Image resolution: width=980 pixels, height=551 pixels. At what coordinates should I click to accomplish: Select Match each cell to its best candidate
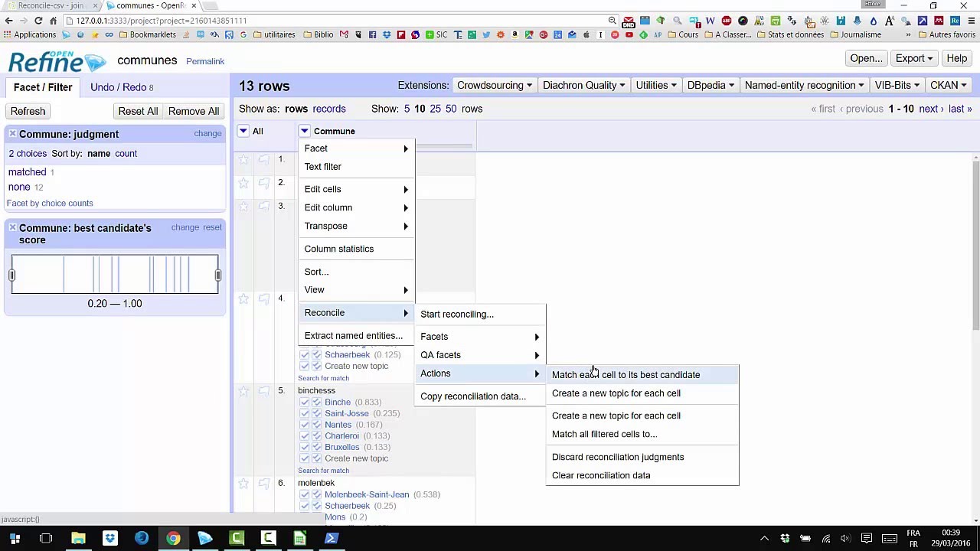(x=642, y=375)
